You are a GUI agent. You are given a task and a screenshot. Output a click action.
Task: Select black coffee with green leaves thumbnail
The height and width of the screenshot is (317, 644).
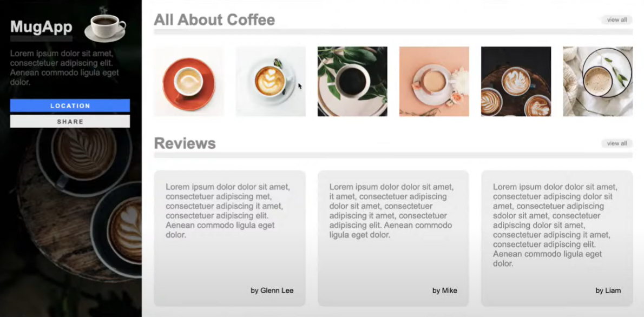[352, 81]
